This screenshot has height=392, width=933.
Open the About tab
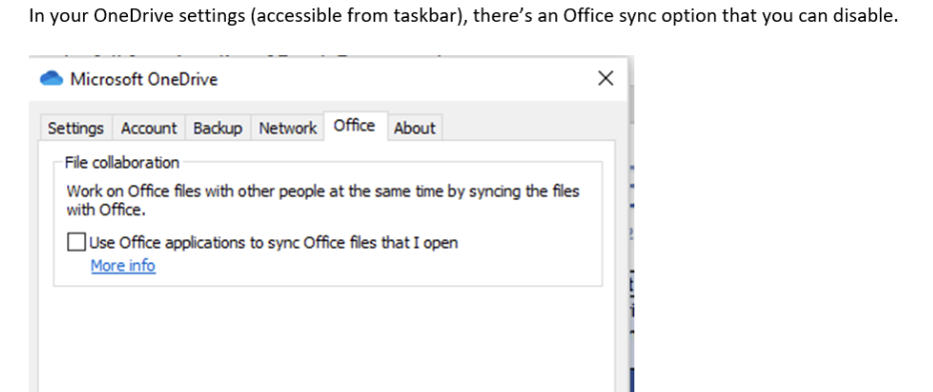click(x=415, y=128)
